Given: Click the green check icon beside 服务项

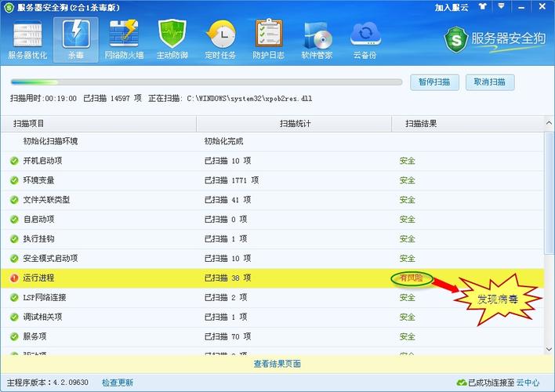Looking at the screenshot, I should point(14,336).
